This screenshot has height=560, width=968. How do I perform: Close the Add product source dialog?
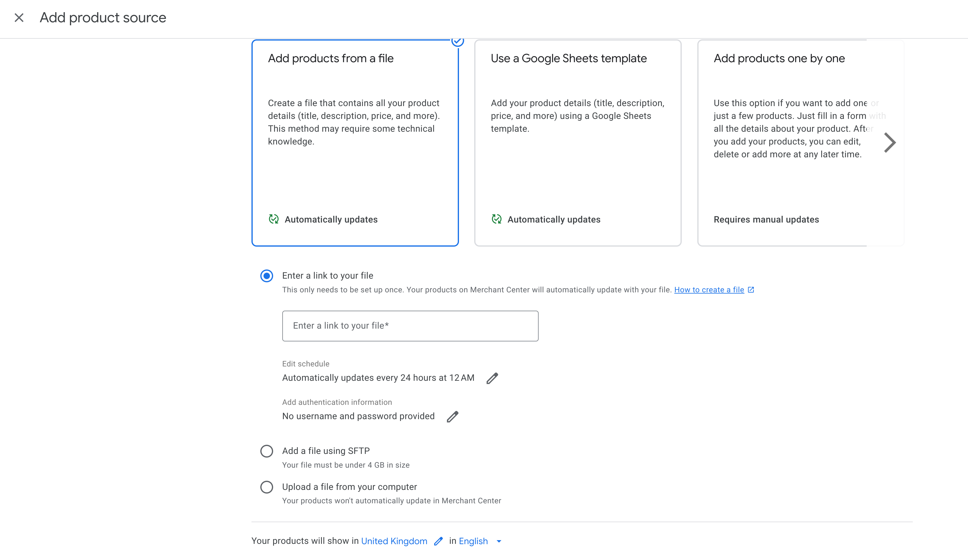pyautogui.click(x=19, y=18)
